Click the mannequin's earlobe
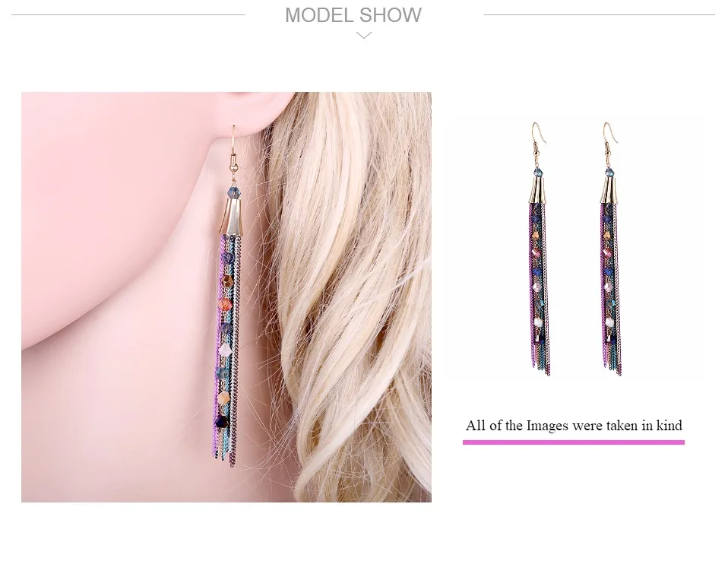The width and height of the screenshot is (728, 561). click(x=260, y=122)
